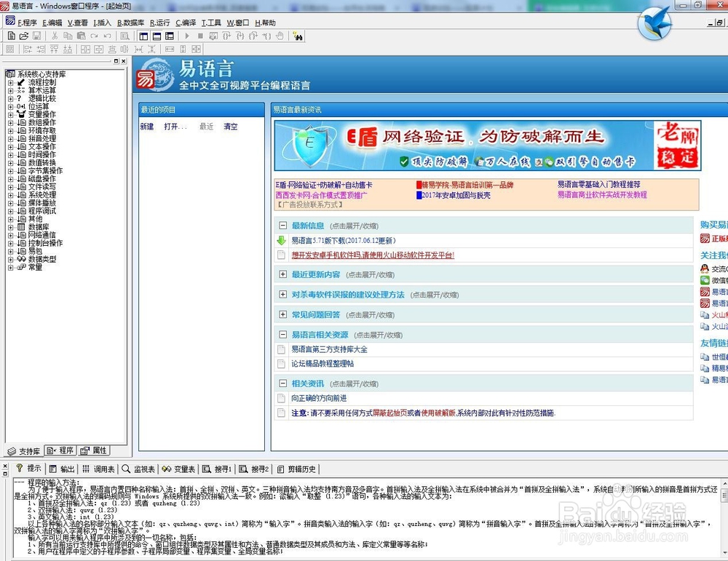Close the left support library panel
Image resolution: width=728 pixels, height=561 pixels.
(x=124, y=61)
